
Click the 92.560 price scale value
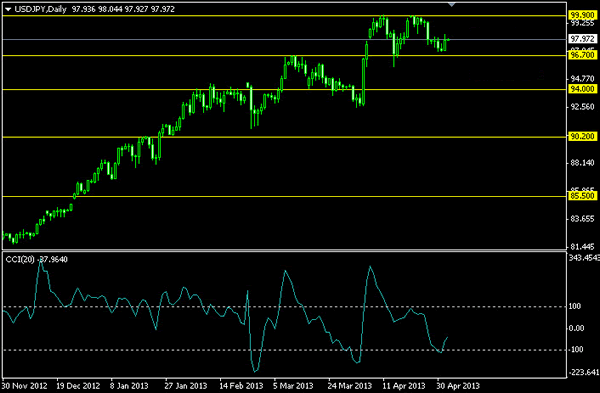tap(582, 107)
